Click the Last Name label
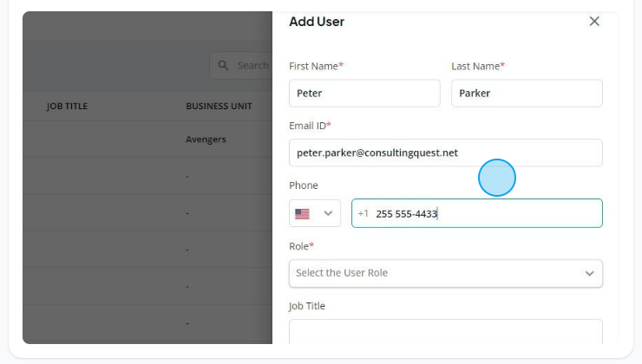Image resolution: width=642 pixels, height=364 pixels. (478, 66)
